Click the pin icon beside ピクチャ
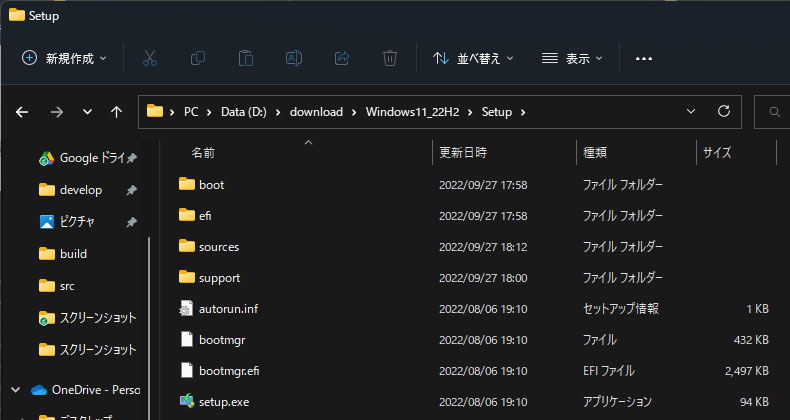This screenshot has width=790, height=420. tap(131, 222)
